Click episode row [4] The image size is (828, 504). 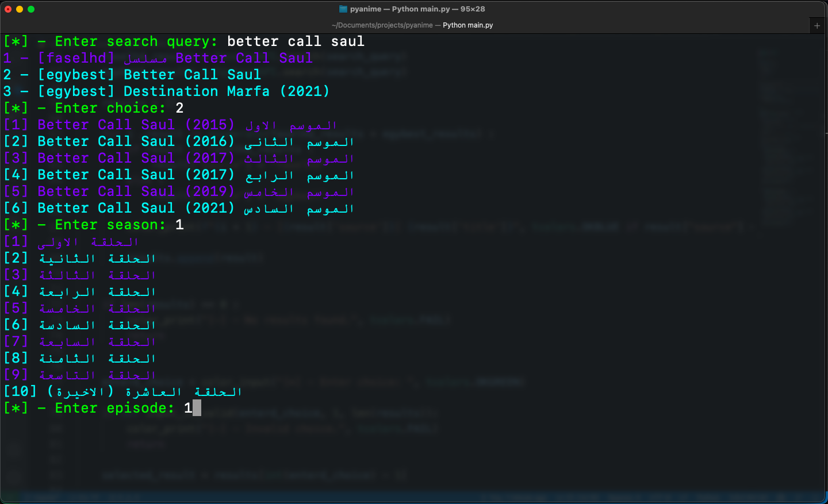tap(80, 291)
